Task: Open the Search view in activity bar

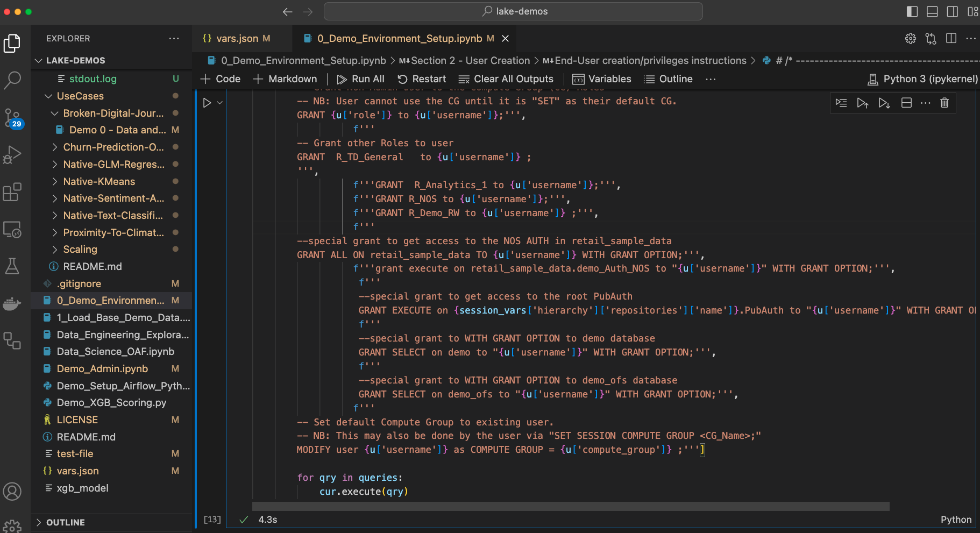Action: coord(12,80)
